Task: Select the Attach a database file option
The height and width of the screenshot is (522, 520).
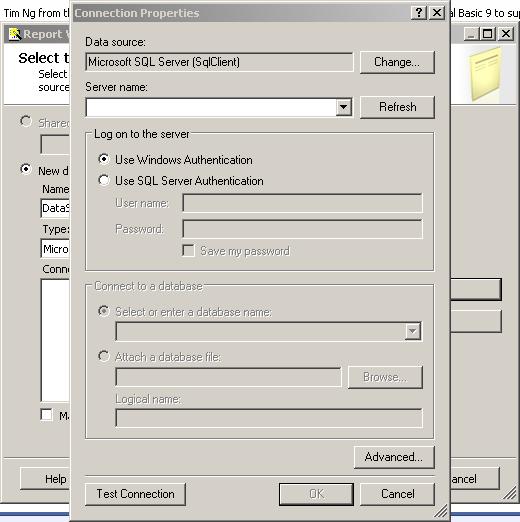Action: click(x=104, y=356)
